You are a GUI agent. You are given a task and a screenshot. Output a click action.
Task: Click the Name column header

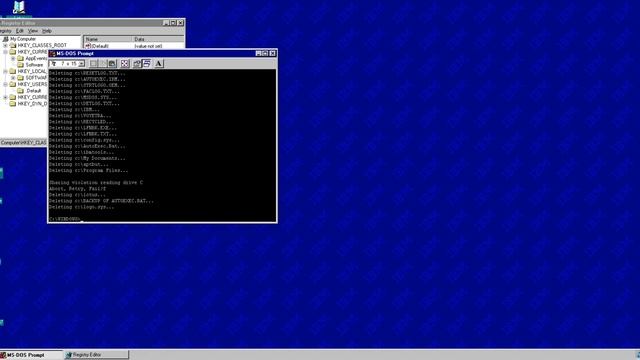pos(108,39)
